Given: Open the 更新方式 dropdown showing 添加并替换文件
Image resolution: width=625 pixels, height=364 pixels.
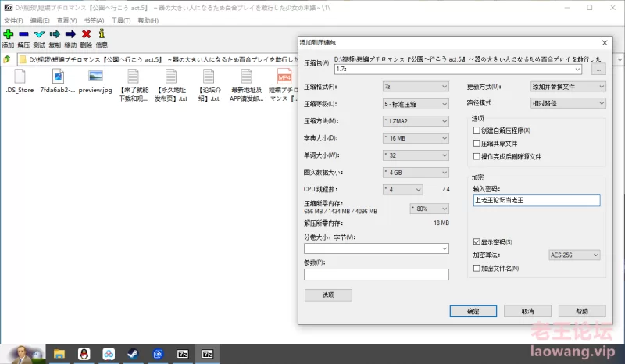Looking at the screenshot, I should click(568, 87).
